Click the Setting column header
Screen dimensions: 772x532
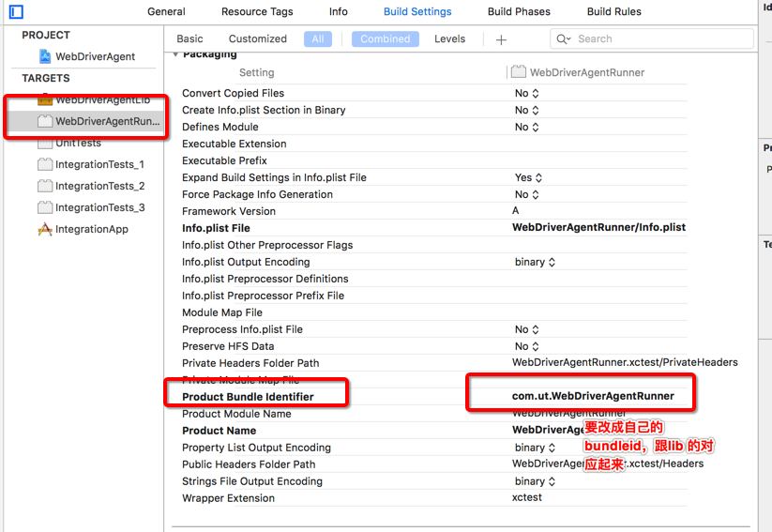pyautogui.click(x=256, y=72)
